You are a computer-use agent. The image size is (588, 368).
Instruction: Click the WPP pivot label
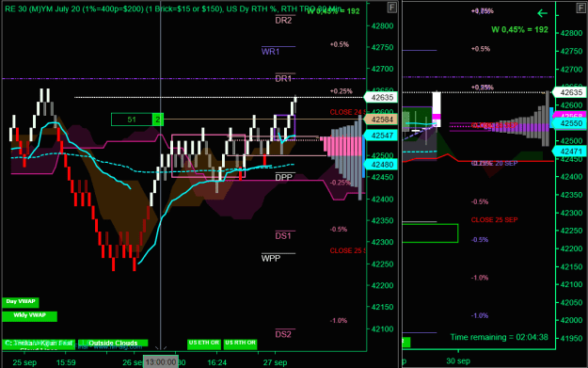[271, 259]
